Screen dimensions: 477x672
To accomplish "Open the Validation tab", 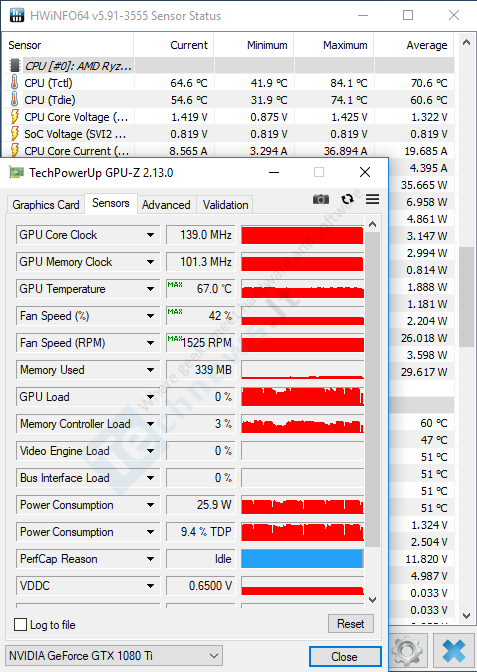I will pos(225,205).
